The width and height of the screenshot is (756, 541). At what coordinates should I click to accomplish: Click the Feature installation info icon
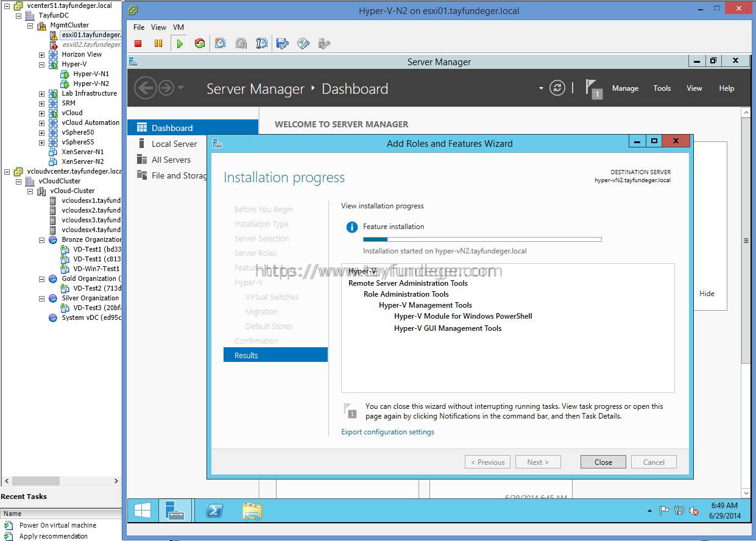click(x=352, y=227)
